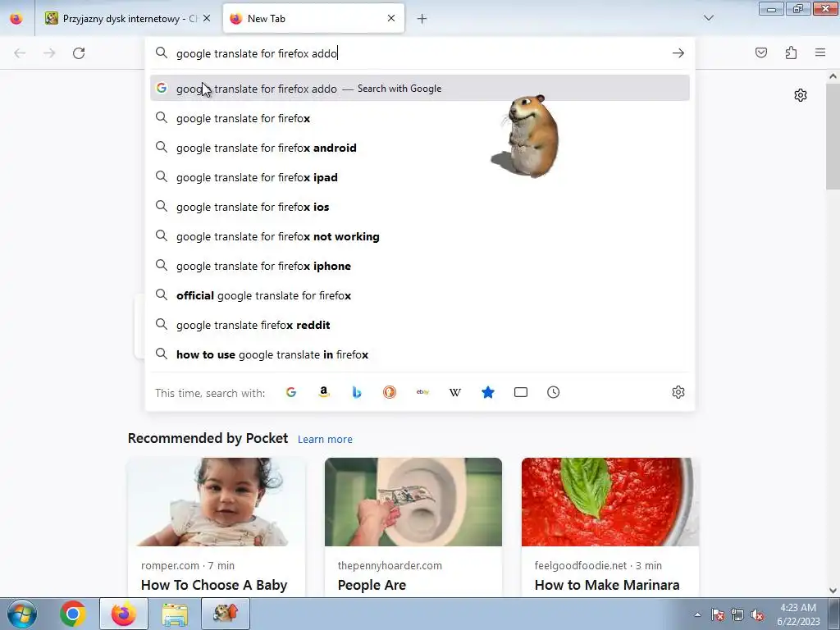Image resolution: width=840 pixels, height=630 pixels.
Task: Click the Go arrow in address bar
Action: [x=678, y=53]
